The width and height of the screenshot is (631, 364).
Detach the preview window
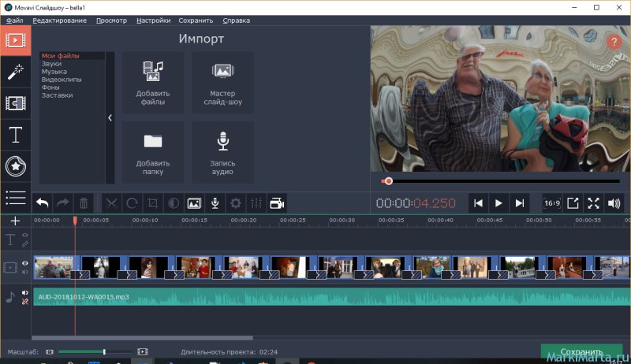click(x=573, y=203)
